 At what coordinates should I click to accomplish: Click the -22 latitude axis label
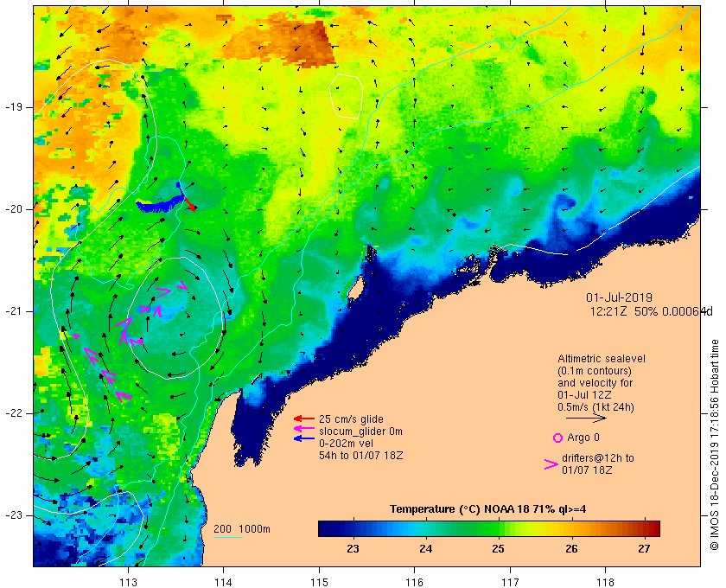point(14,413)
